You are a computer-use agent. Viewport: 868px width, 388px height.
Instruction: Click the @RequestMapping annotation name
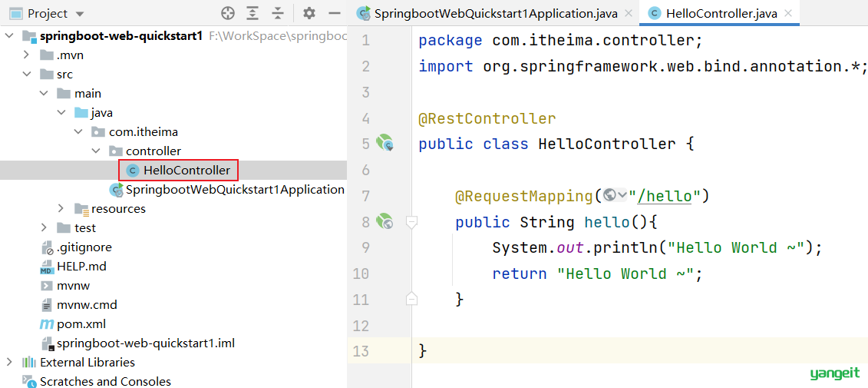click(x=523, y=196)
